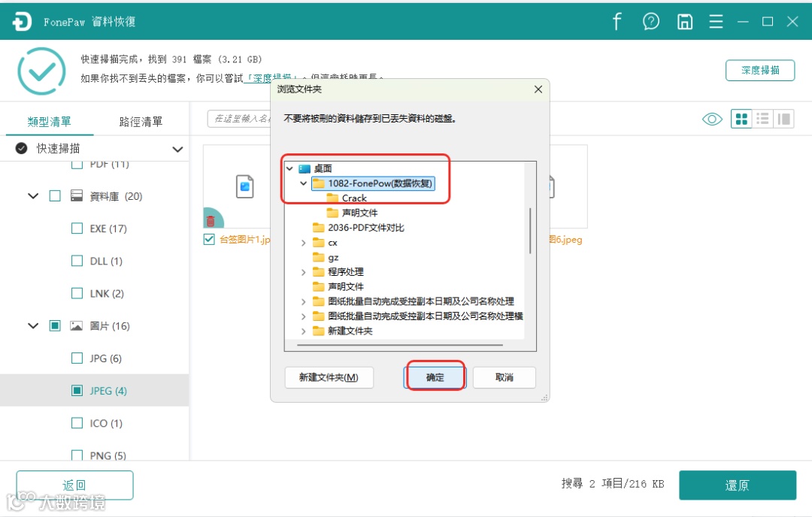Check the EXE (17) checkbox

click(x=77, y=228)
